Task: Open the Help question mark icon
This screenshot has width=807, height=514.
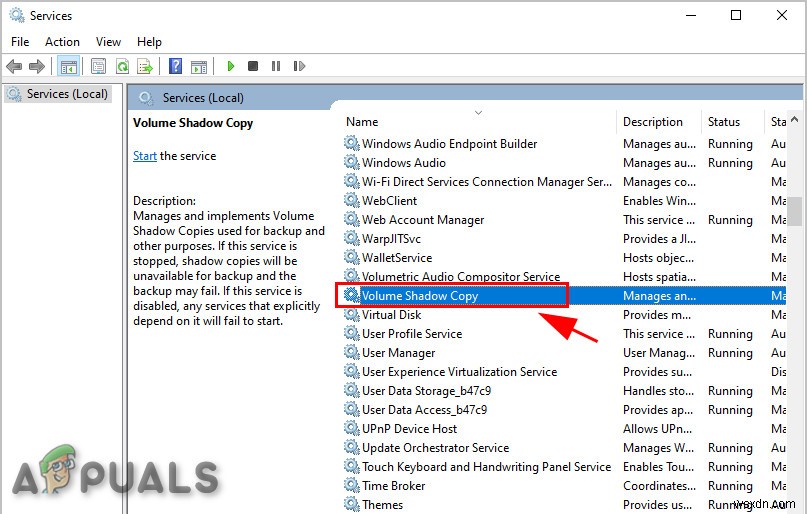Action: point(176,66)
